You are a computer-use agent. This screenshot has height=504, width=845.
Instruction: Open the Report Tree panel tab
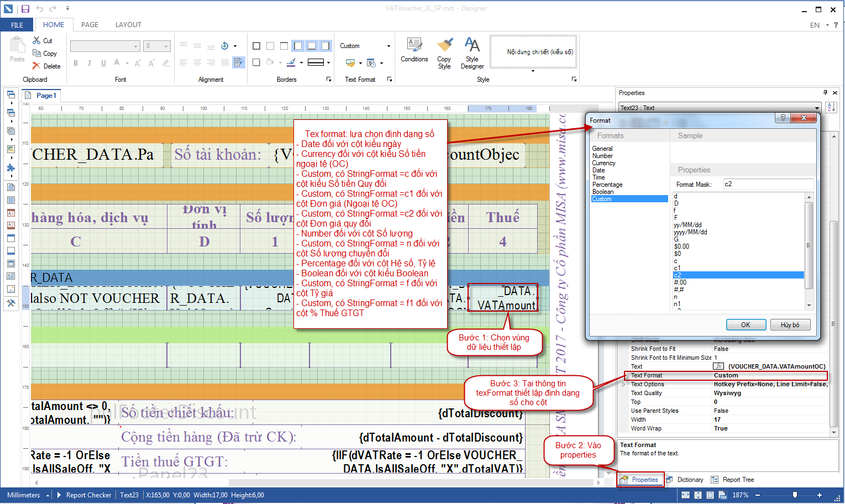click(732, 480)
